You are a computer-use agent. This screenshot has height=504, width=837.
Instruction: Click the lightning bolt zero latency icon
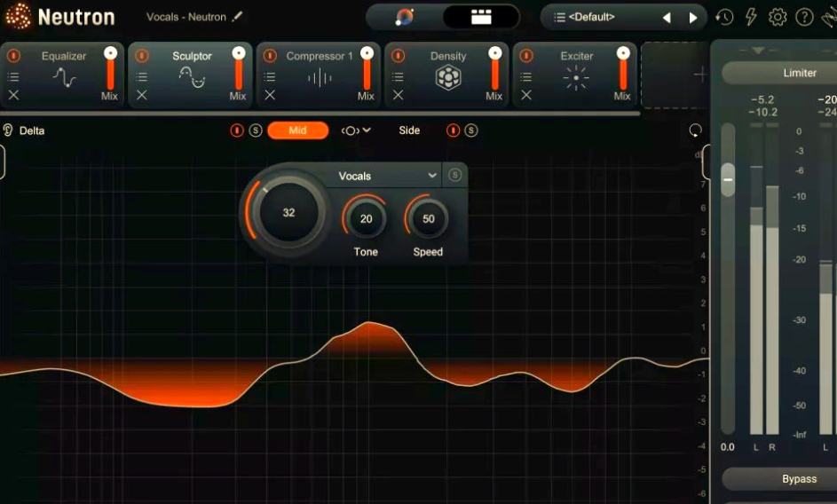[x=751, y=18]
